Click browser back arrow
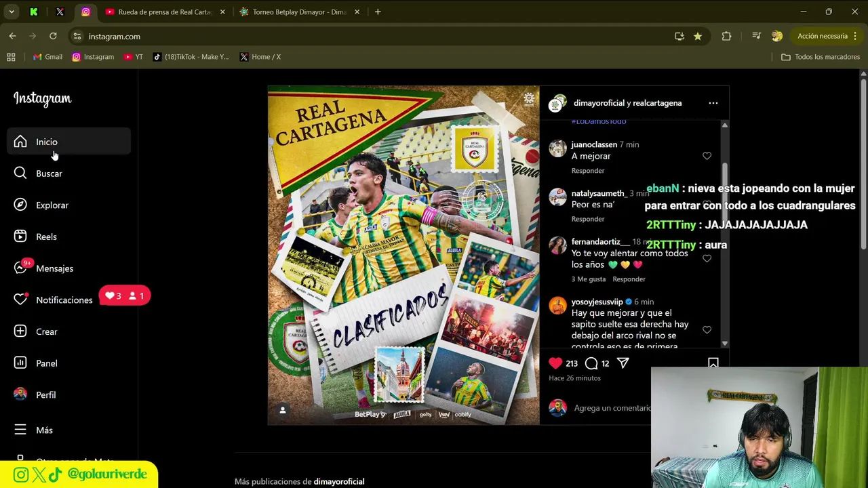This screenshot has width=868, height=488. pos(12,36)
